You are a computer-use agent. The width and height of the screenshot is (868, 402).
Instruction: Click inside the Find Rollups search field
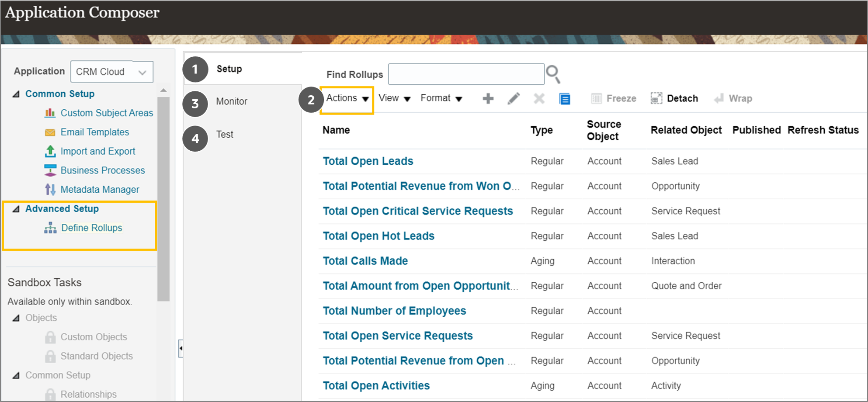pyautogui.click(x=466, y=74)
